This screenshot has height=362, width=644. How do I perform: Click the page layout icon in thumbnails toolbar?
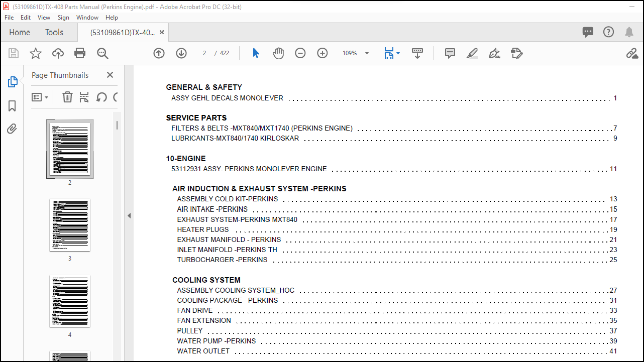pos(84,97)
